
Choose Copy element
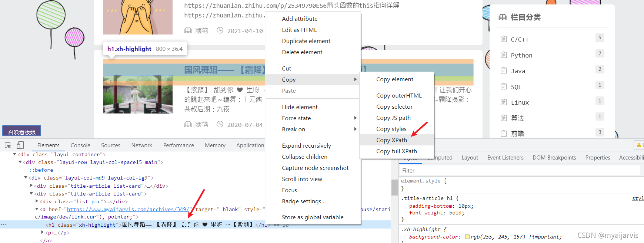coord(397,79)
